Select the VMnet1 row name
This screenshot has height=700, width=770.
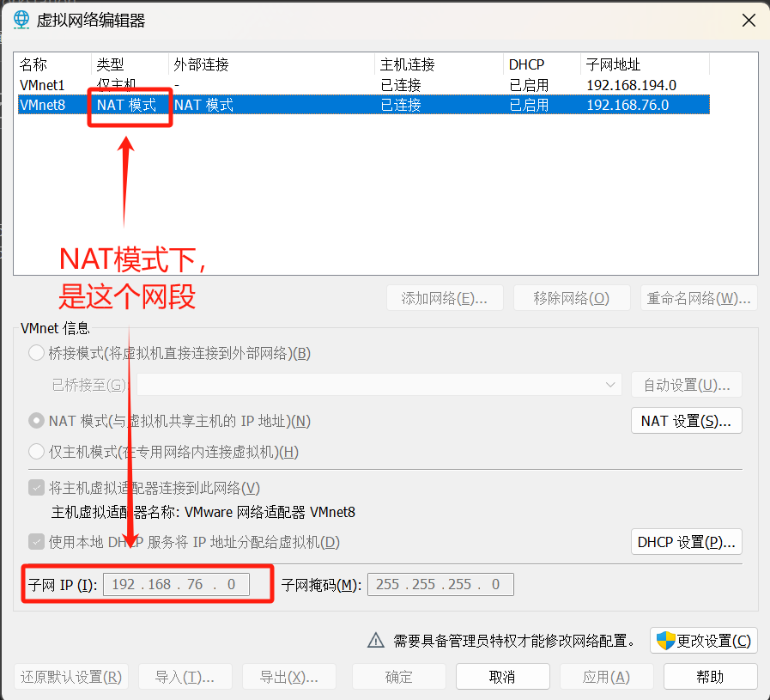(x=42, y=85)
